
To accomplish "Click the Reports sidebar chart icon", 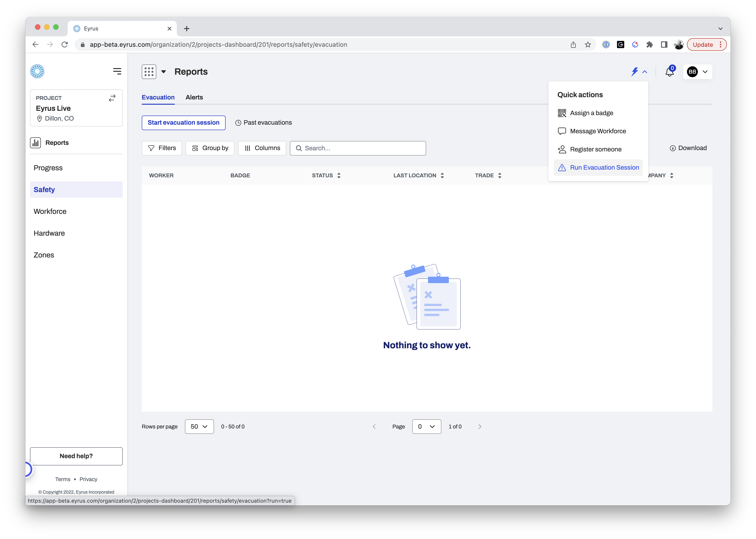I will pos(35,143).
